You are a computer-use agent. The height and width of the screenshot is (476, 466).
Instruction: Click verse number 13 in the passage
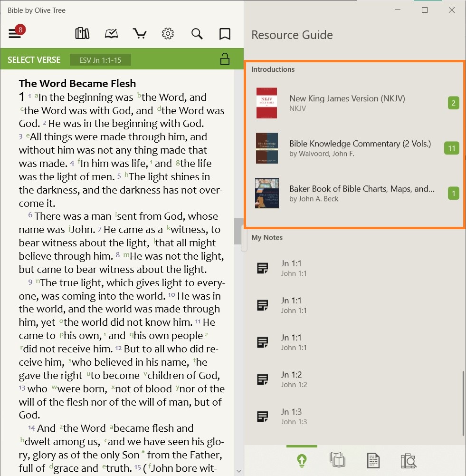pyautogui.click(x=22, y=388)
